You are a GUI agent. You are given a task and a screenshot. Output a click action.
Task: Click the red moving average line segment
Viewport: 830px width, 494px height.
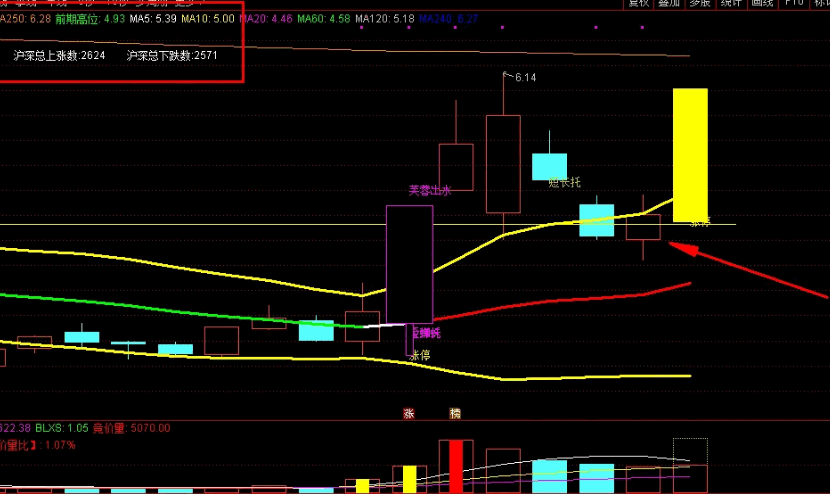pyautogui.click(x=561, y=301)
